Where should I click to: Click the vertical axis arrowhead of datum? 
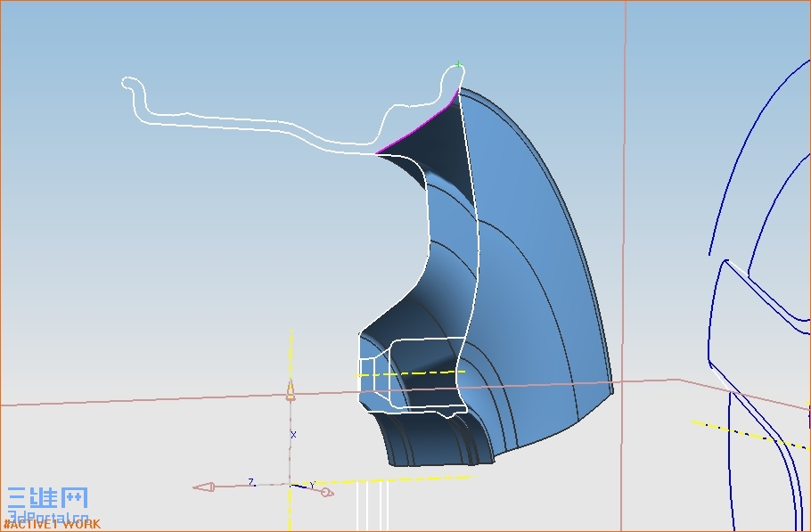pyautogui.click(x=291, y=389)
